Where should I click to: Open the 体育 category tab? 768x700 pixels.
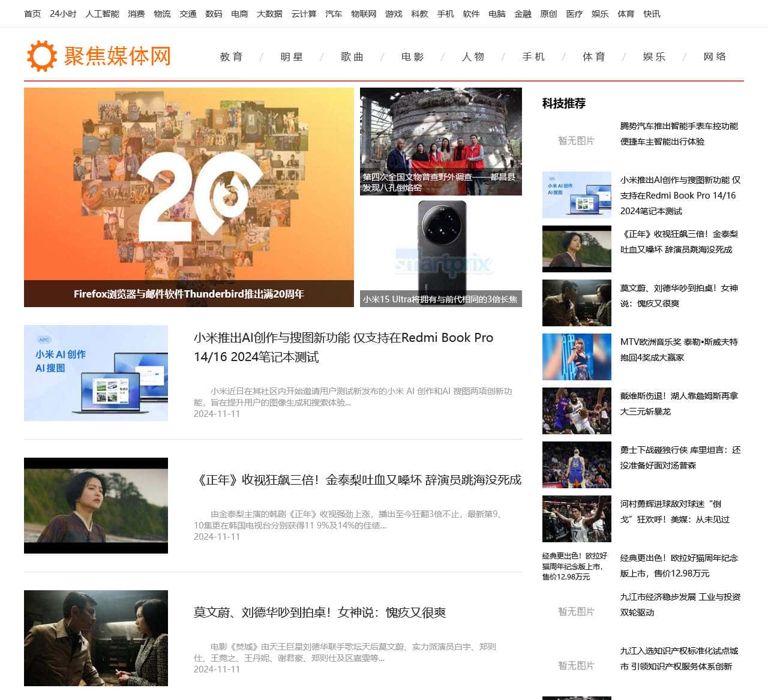pyautogui.click(x=594, y=56)
